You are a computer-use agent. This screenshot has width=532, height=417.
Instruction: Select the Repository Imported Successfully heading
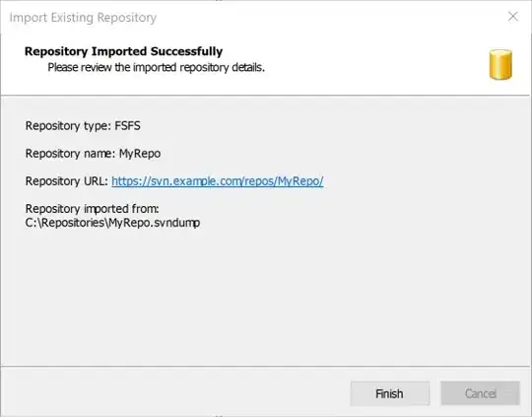pos(123,51)
